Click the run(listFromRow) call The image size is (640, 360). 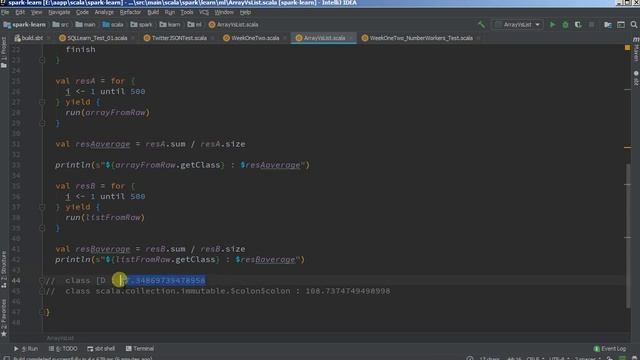[105, 218]
